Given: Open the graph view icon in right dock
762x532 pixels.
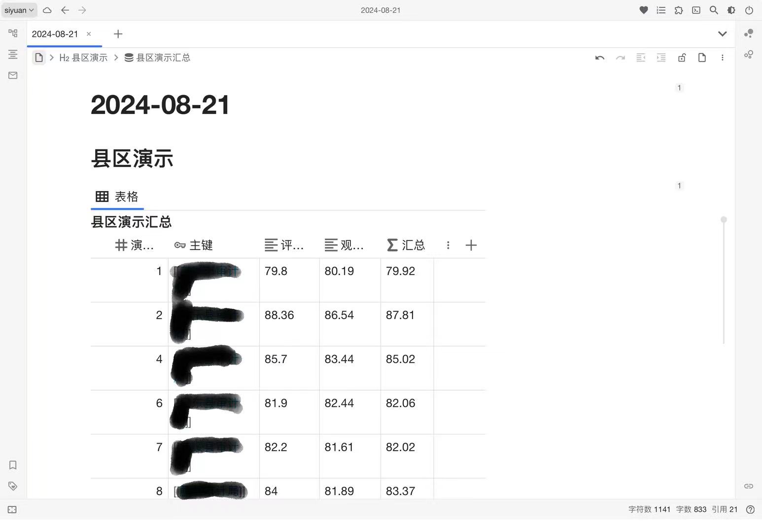Looking at the screenshot, I should [749, 33].
